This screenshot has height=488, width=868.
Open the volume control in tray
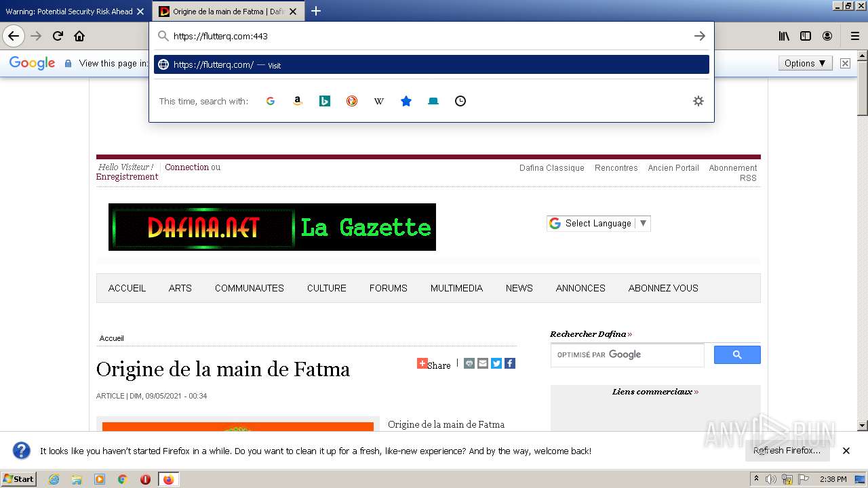771,479
